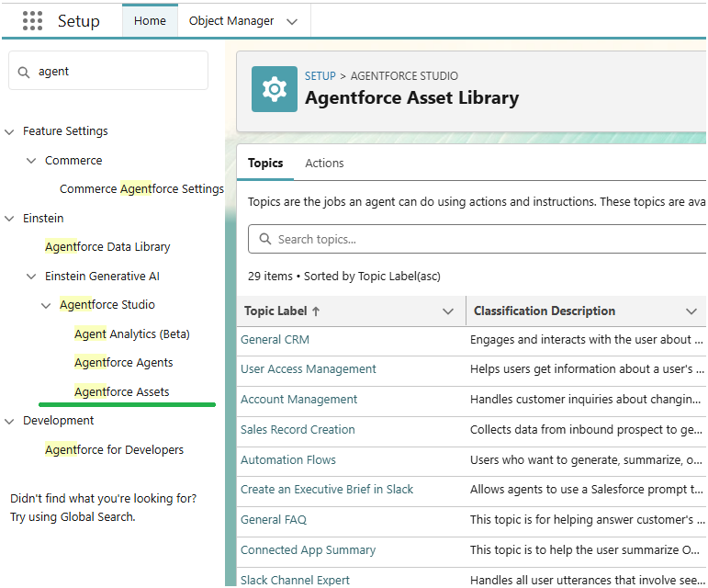Select Agentforce Assets
Viewport: 708px width, 588px height.
coord(122,392)
